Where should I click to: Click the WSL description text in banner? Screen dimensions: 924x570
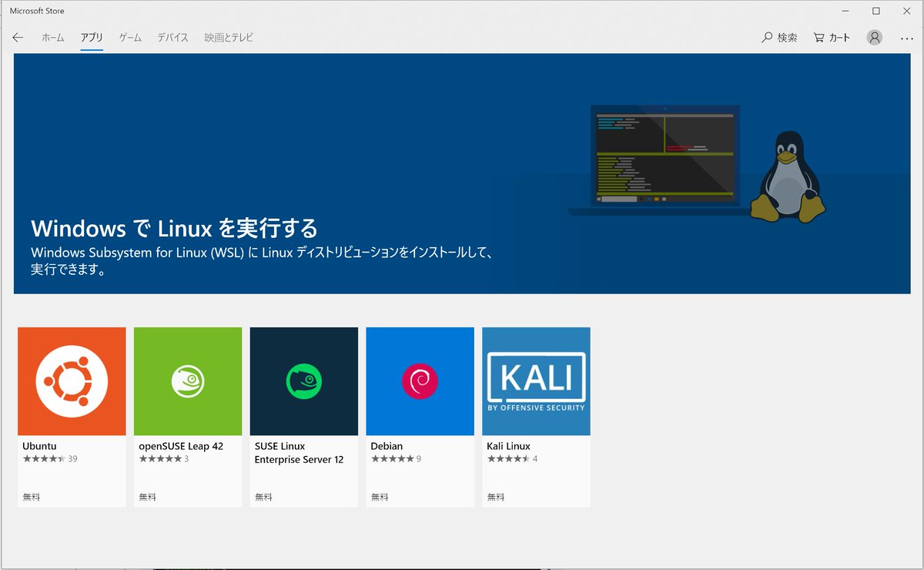[261, 261]
